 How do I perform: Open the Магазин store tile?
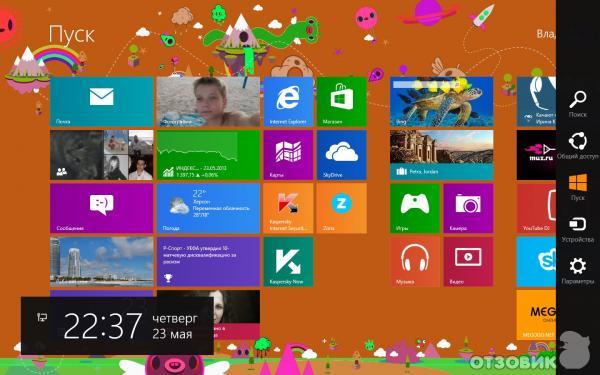pyautogui.click(x=342, y=101)
